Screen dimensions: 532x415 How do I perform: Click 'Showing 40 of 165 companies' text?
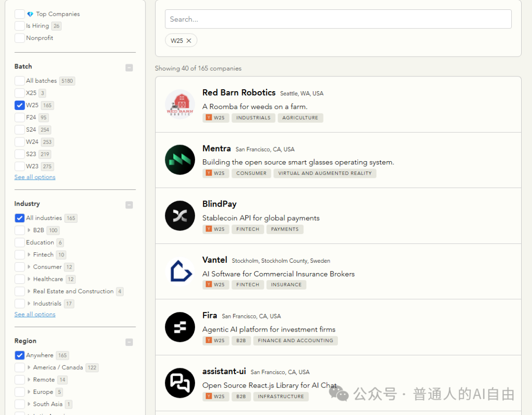(x=198, y=68)
